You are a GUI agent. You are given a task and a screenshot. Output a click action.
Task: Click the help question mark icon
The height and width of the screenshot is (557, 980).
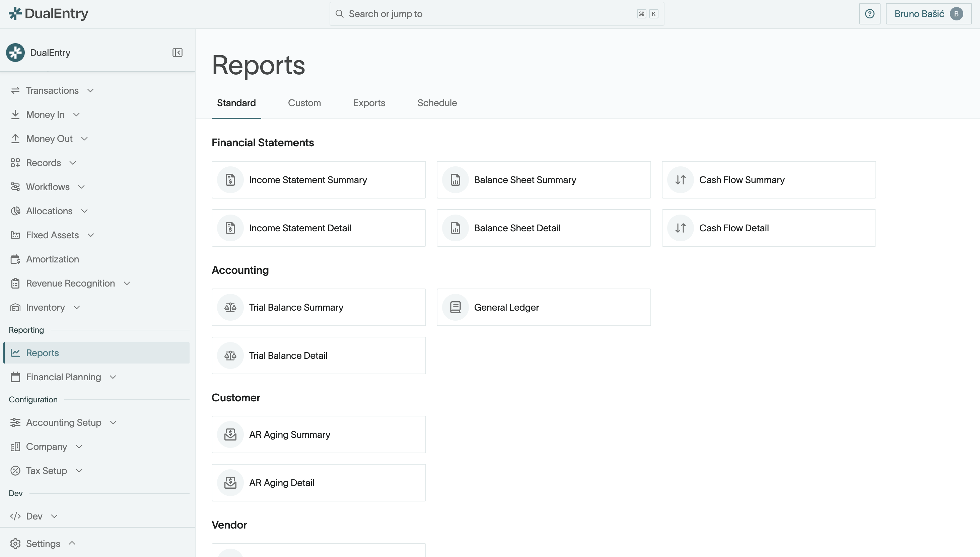(x=869, y=14)
